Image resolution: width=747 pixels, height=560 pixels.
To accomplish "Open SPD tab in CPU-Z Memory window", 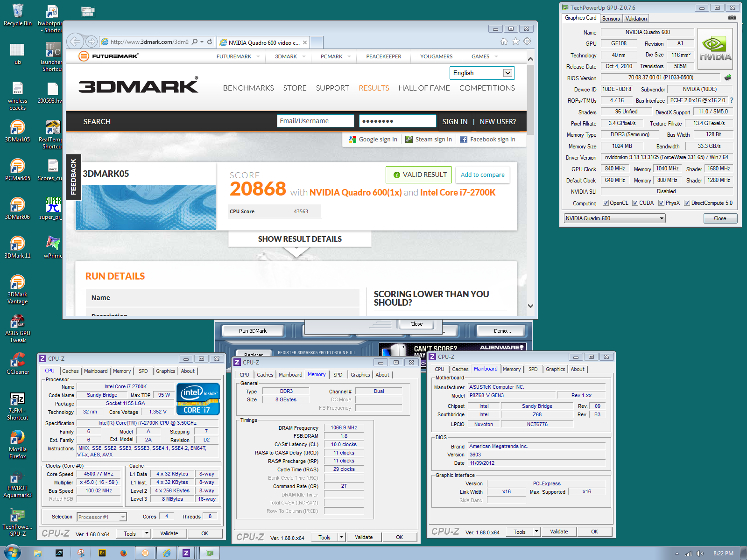I will 338,375.
